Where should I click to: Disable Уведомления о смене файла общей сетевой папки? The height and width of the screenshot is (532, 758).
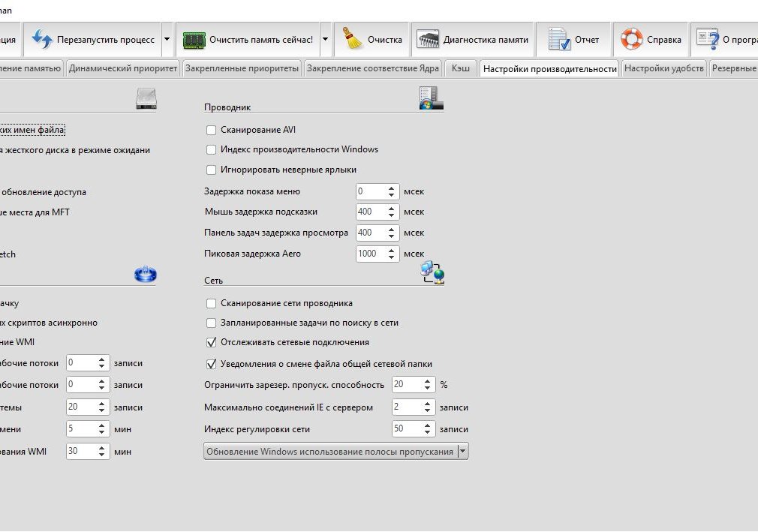(x=211, y=365)
